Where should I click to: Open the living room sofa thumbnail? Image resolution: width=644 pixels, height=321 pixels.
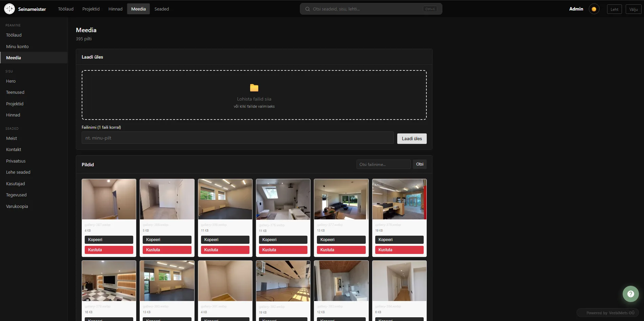(341, 199)
